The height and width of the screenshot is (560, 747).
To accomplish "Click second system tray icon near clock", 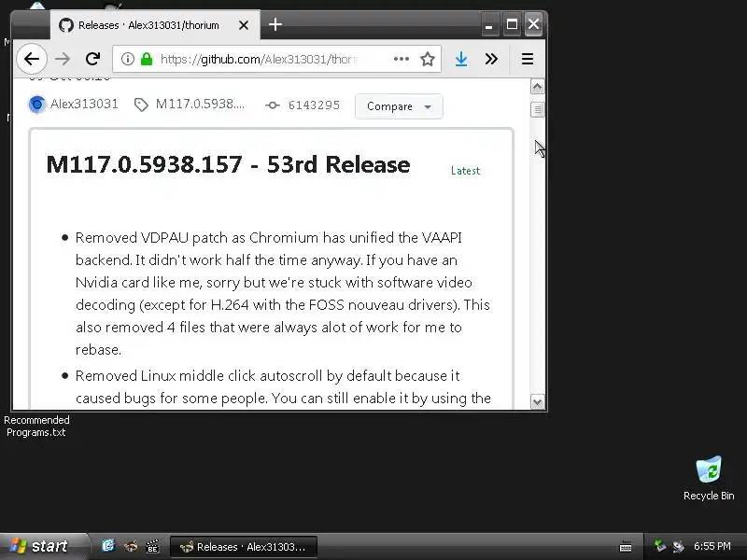I will tap(678, 546).
